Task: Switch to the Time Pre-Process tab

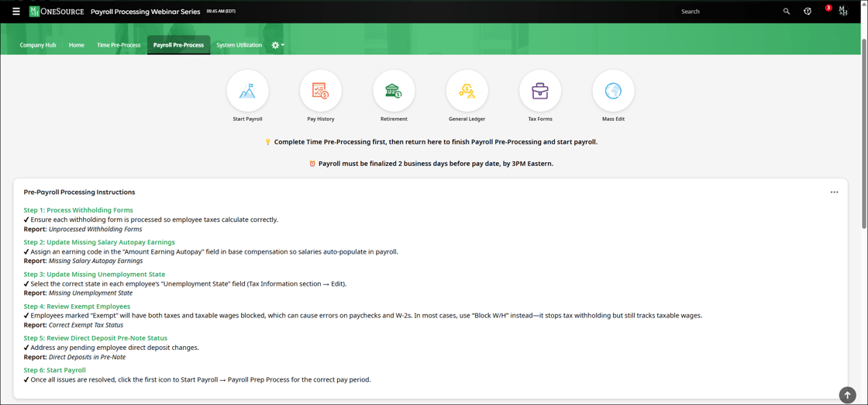Action: pyautogui.click(x=119, y=45)
